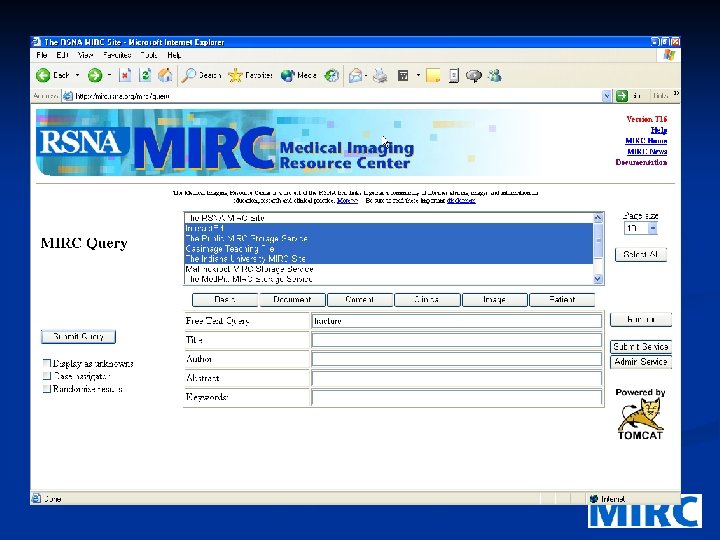Stop page loading with the red X icon
Screen dimensions: 720x540
pyautogui.click(x=125, y=75)
